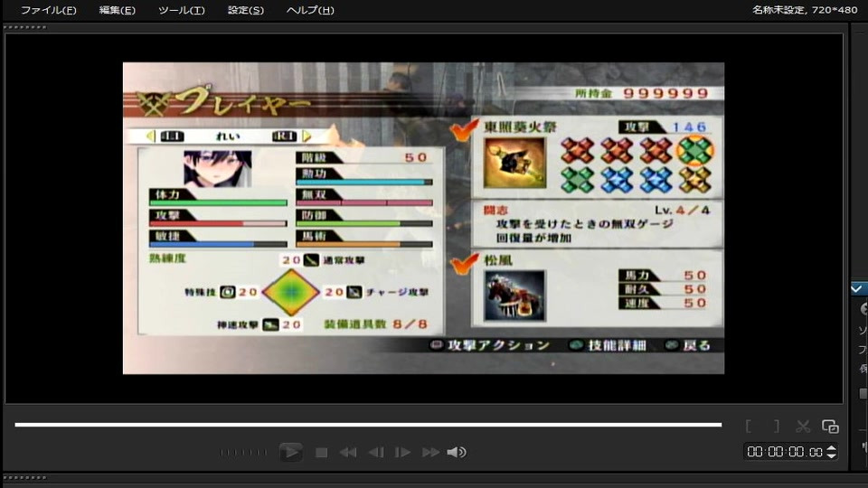Image resolution: width=868 pixels, height=488 pixels.
Task: Open the ファイル(F) menu
Action: 48,10
